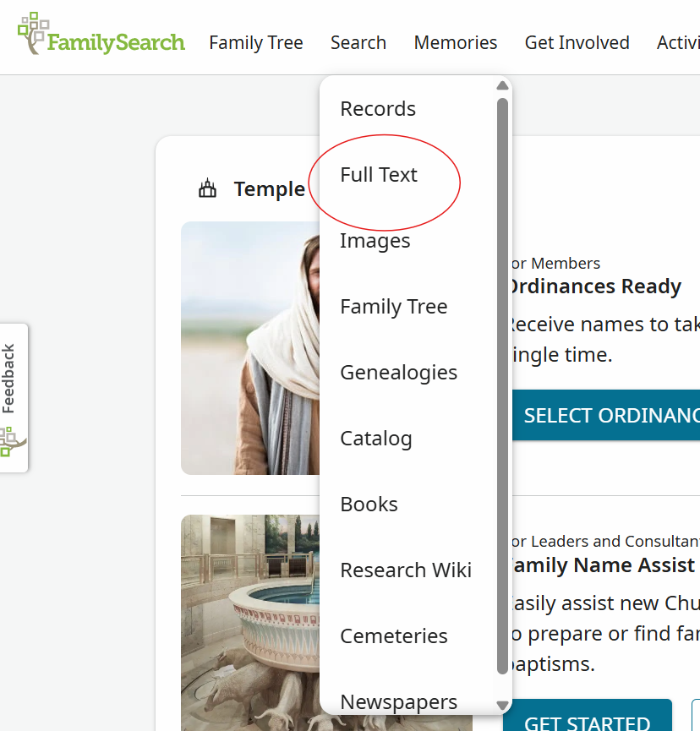
Task: Select the Catalog menu entry
Action: (375, 438)
